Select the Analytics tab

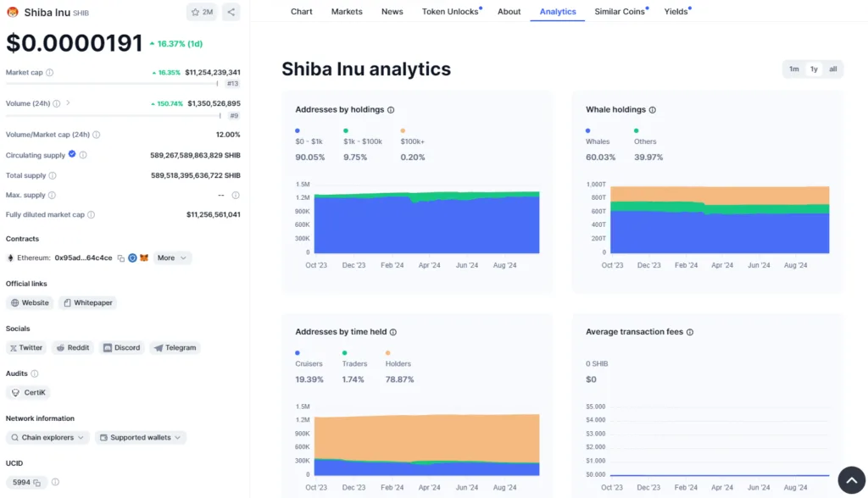tap(558, 12)
